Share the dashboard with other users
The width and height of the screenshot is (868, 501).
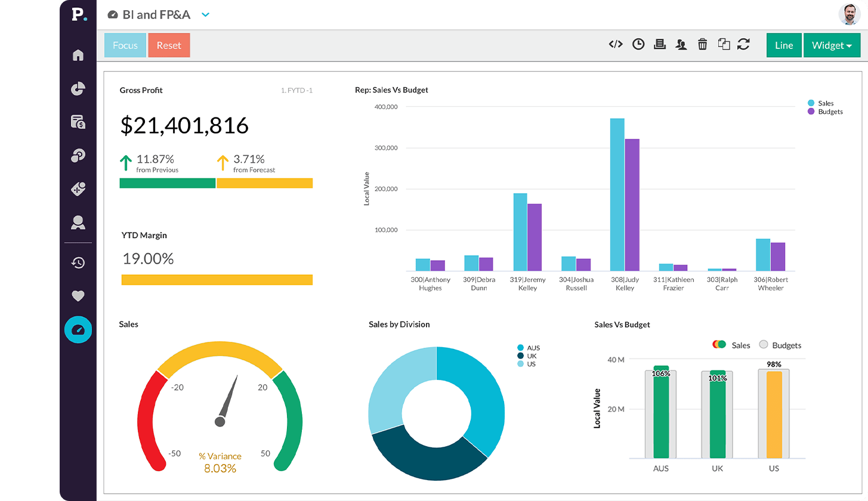click(x=681, y=44)
